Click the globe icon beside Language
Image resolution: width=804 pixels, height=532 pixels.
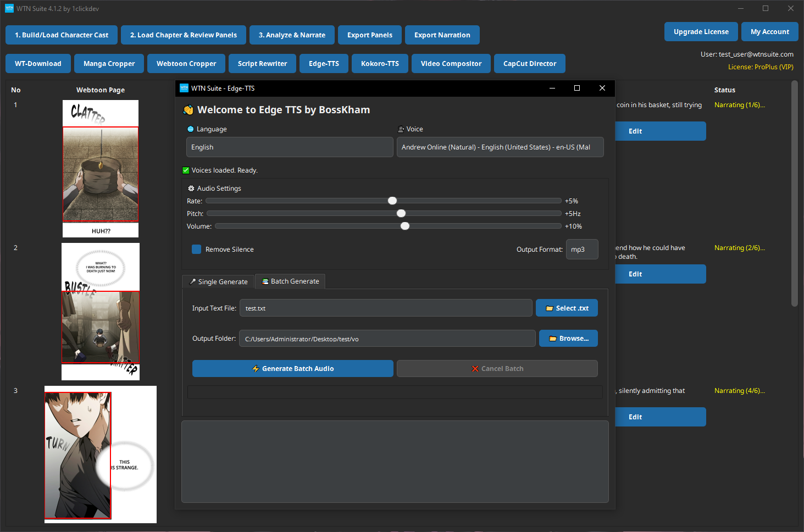coord(190,129)
